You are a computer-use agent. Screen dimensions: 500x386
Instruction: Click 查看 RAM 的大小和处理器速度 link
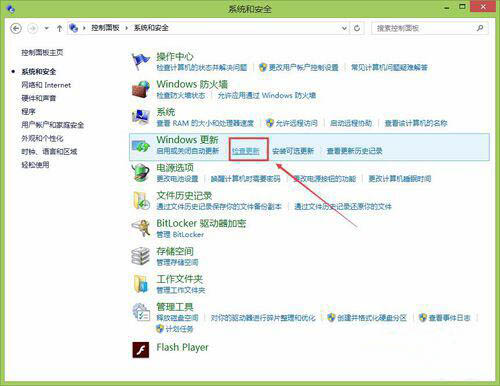pyautogui.click(x=205, y=123)
